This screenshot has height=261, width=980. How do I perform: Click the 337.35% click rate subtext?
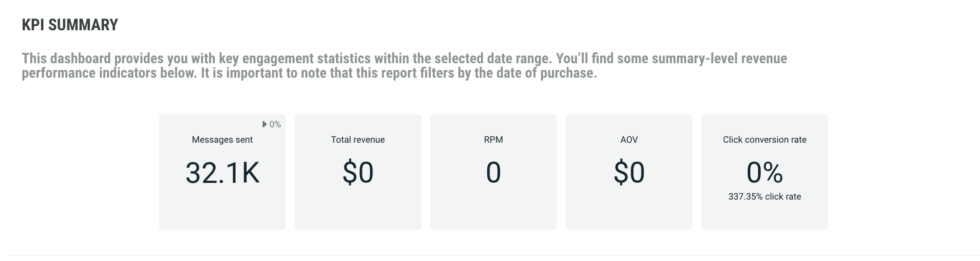(764, 196)
